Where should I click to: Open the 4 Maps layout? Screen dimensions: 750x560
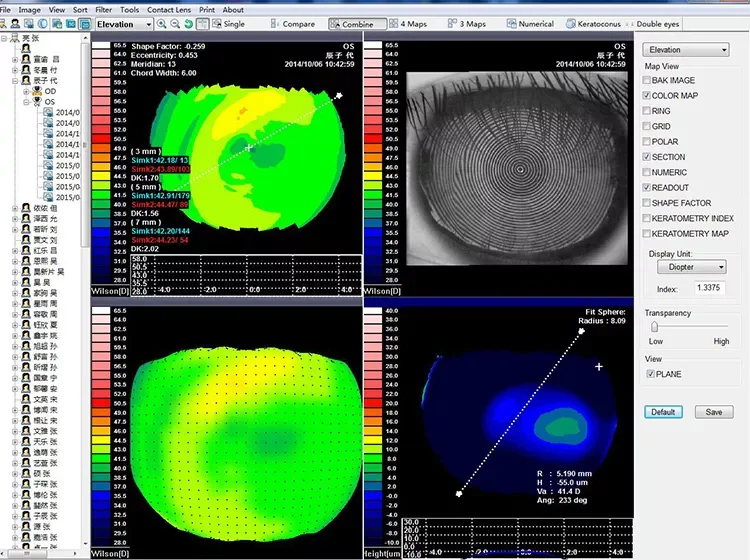click(410, 23)
